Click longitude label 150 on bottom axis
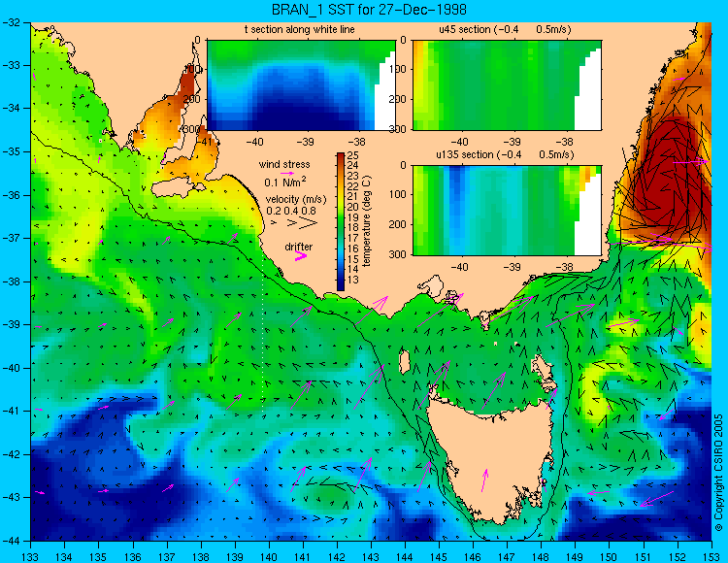The height and width of the screenshot is (563, 728). pyautogui.click(x=610, y=557)
